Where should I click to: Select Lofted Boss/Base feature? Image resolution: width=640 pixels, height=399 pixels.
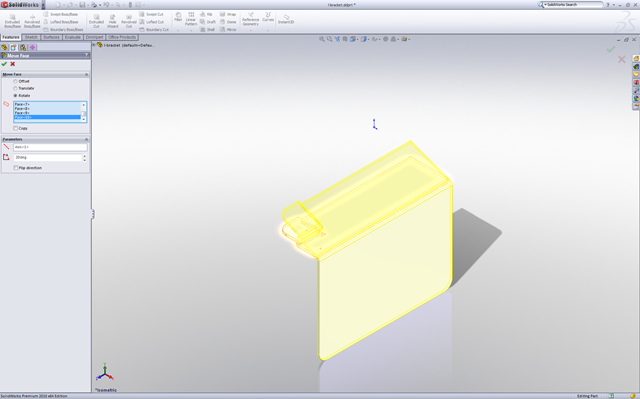click(60, 22)
